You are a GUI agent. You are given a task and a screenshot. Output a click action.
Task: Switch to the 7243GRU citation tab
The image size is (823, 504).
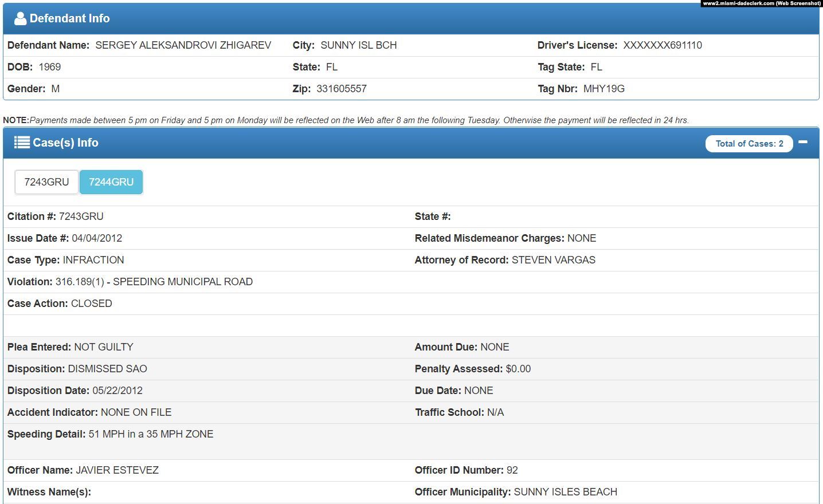[46, 182]
